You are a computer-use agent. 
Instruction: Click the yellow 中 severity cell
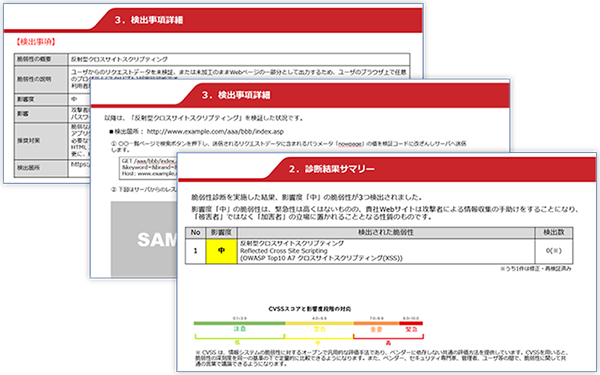pos(221,251)
